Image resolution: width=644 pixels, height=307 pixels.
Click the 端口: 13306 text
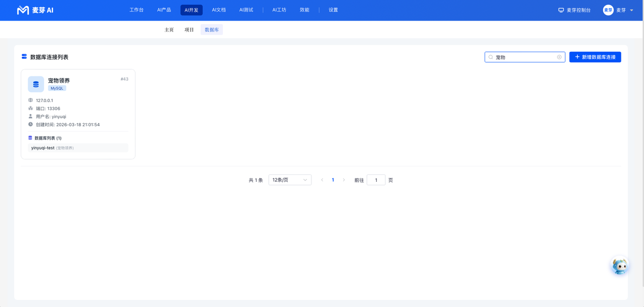click(48, 109)
